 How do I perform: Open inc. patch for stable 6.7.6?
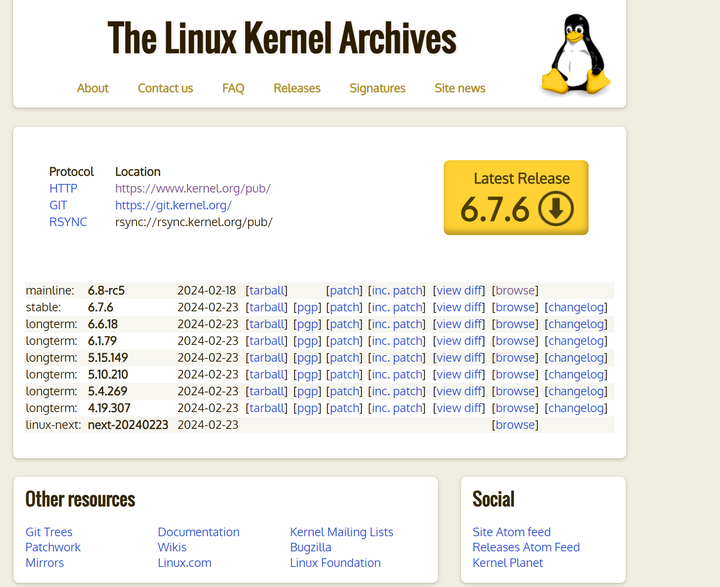point(397,307)
